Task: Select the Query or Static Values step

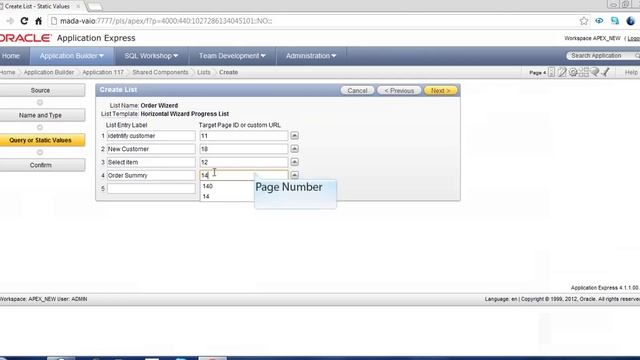Action: tap(40, 140)
